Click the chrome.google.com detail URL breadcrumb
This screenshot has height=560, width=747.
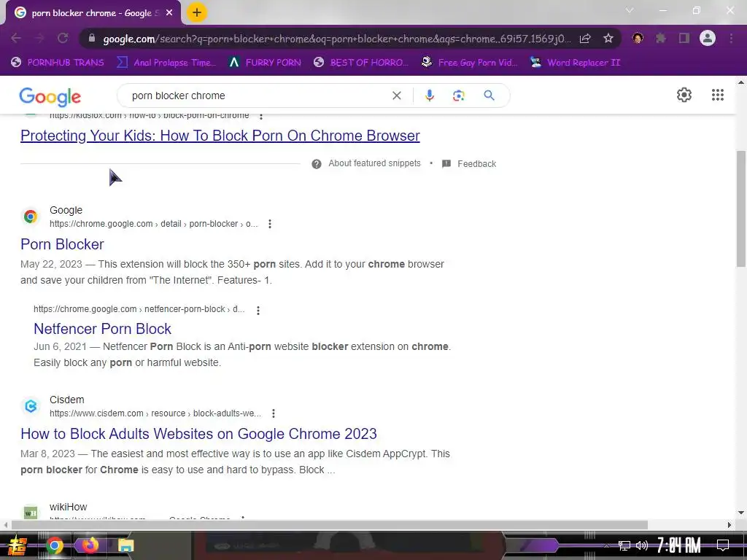pyautogui.click(x=153, y=224)
